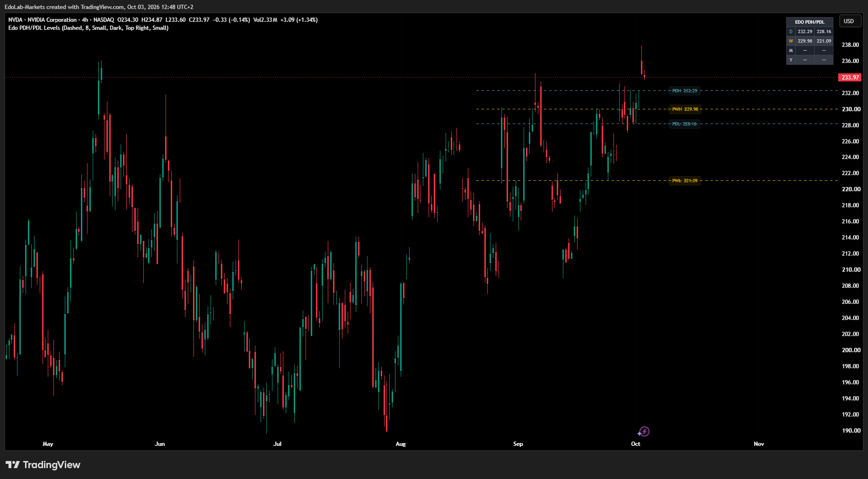Image resolution: width=868 pixels, height=479 pixels.
Task: Click the Y row label in the table
Action: coord(791,60)
